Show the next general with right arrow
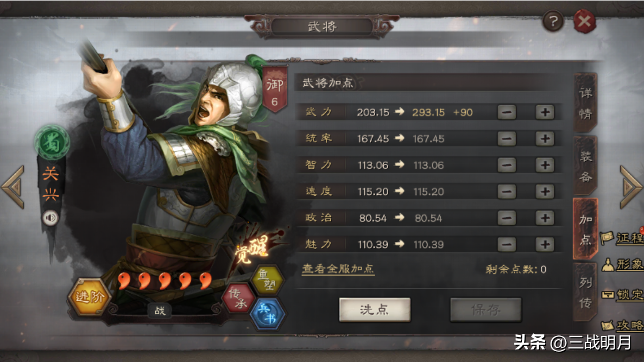The height and width of the screenshot is (362, 644). tap(630, 187)
